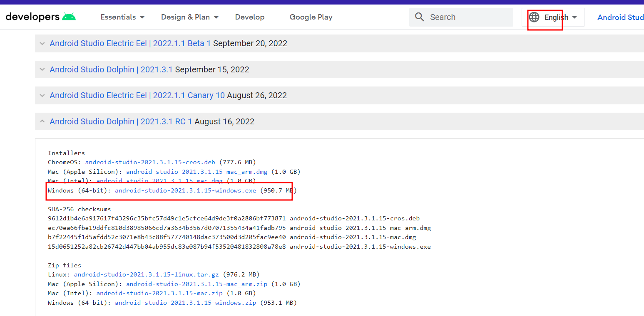Screen dimensions: 644x316
Task: Click the (976.2 MB) size text
Action: coord(241,274)
